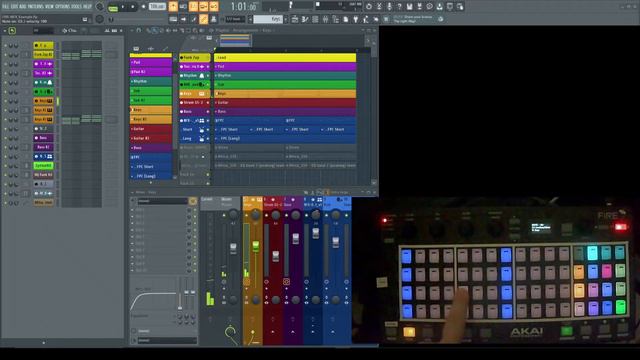This screenshot has height=360, width=640.
Task: Mute the Rhythm playlist track
Action: point(208,76)
